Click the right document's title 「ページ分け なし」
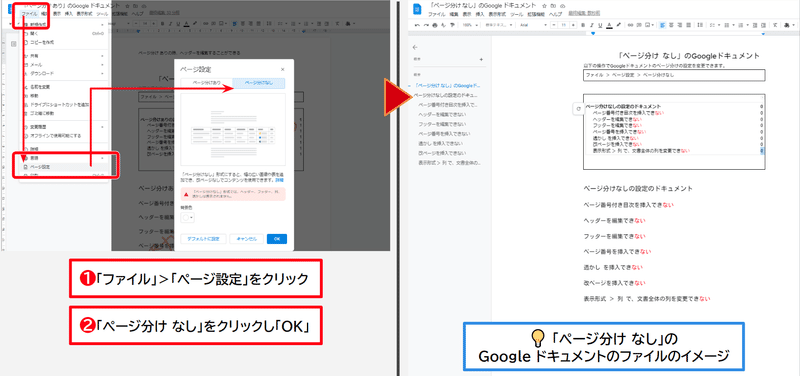Screen dimensions: 800x376 (454, 5)
